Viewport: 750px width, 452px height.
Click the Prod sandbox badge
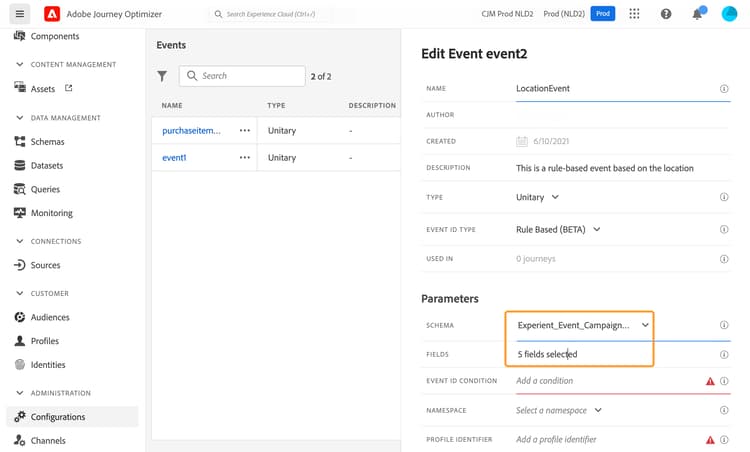(x=602, y=14)
